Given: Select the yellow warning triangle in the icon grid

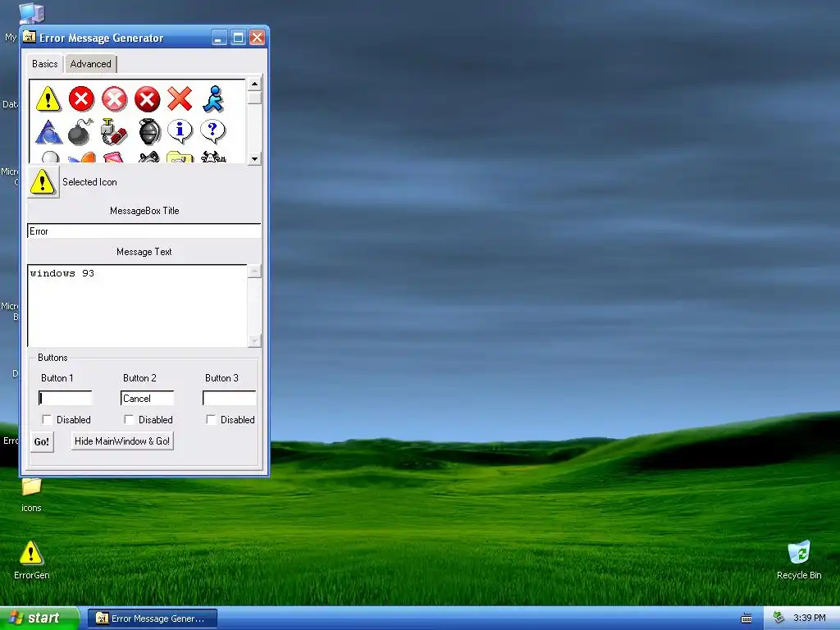Looking at the screenshot, I should (x=48, y=99).
